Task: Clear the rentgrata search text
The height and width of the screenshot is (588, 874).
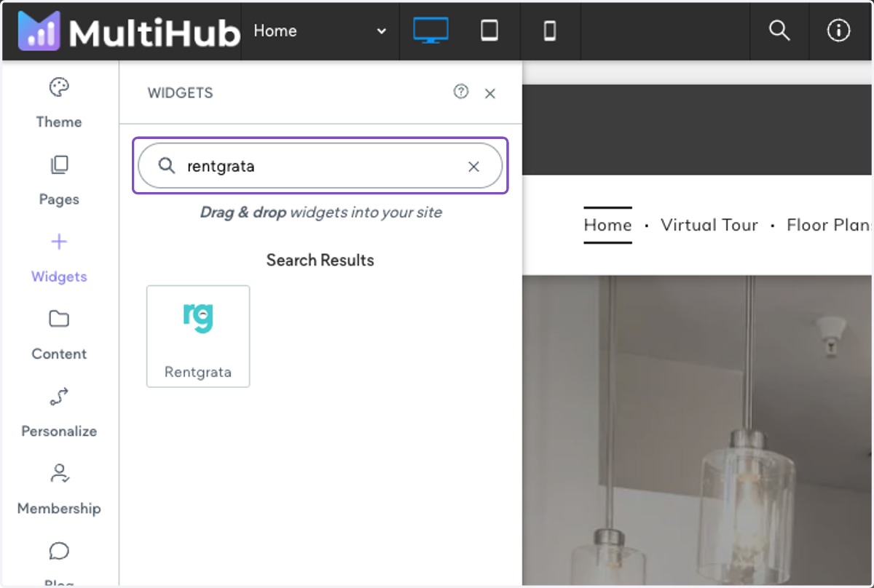Action: (473, 167)
